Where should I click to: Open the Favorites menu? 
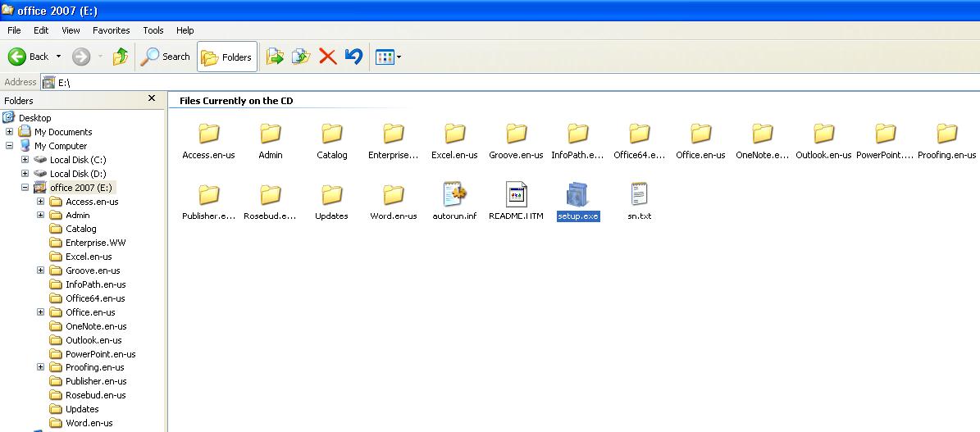point(112,30)
